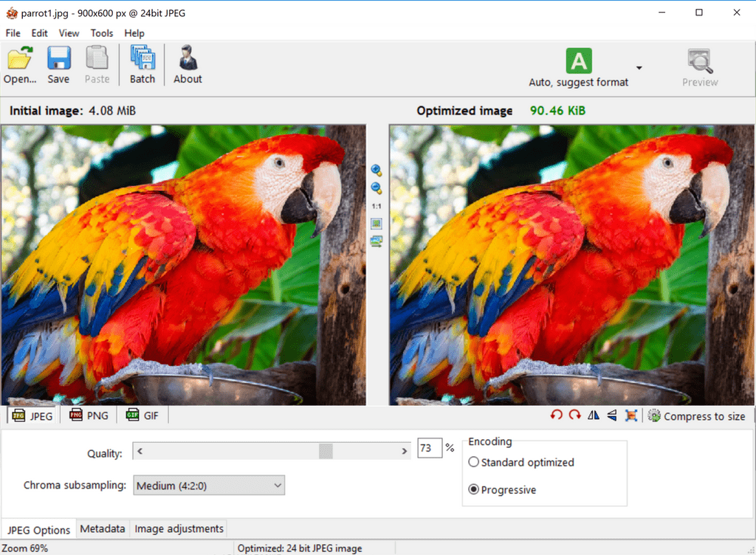Select the Zoom Out magnifier icon
This screenshot has height=555, width=756.
coord(377,187)
